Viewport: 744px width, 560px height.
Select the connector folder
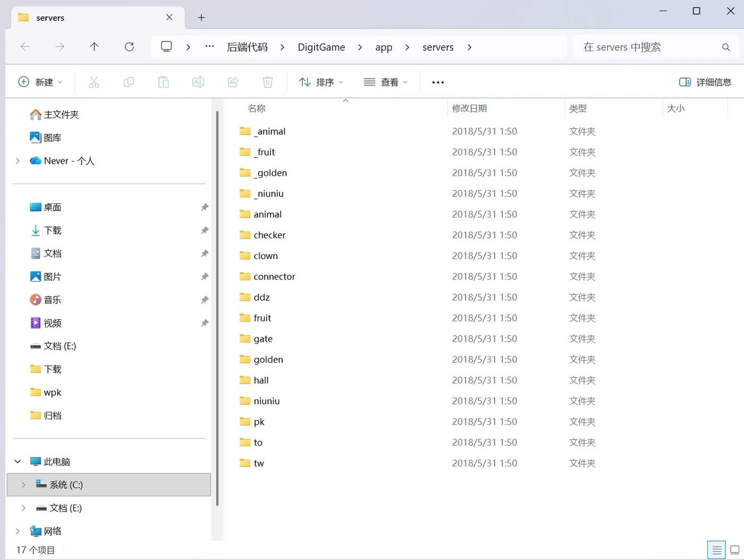pyautogui.click(x=274, y=276)
